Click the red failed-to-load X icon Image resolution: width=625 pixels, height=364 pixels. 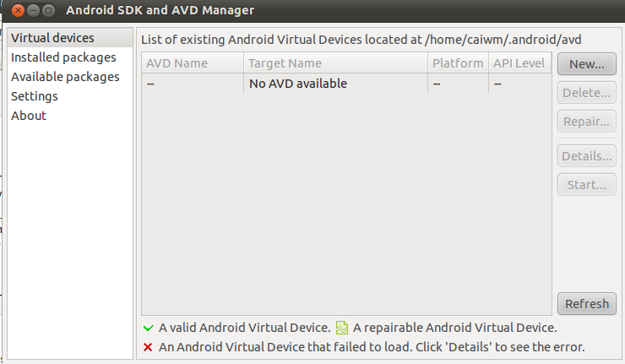(148, 347)
